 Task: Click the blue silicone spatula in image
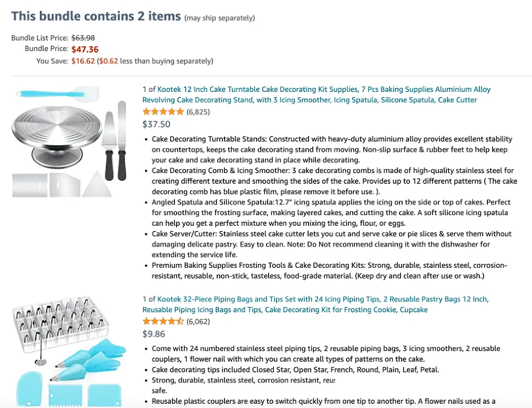[x=58, y=93]
